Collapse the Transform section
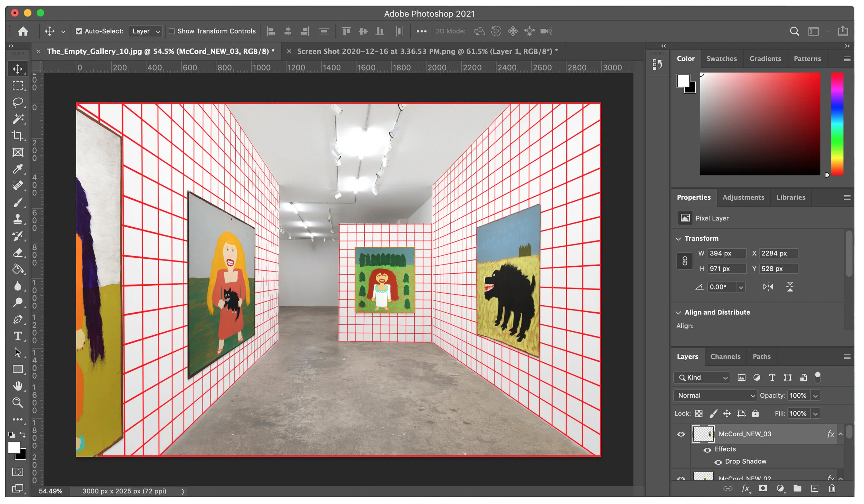 coord(678,239)
